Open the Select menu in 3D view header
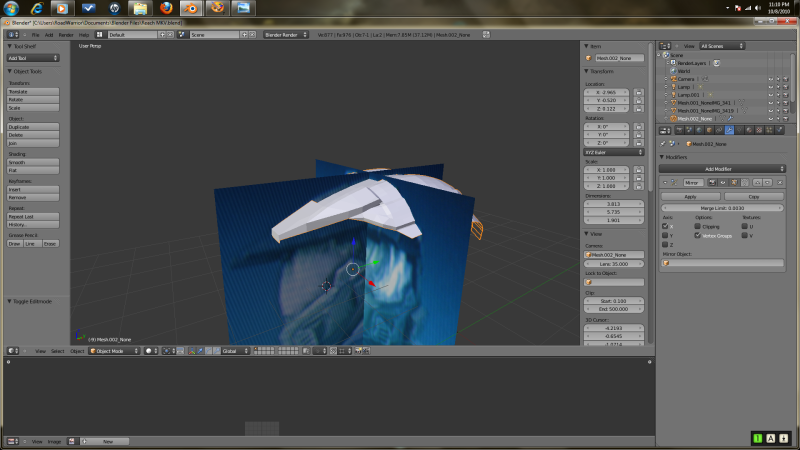800x450 pixels. click(58, 351)
